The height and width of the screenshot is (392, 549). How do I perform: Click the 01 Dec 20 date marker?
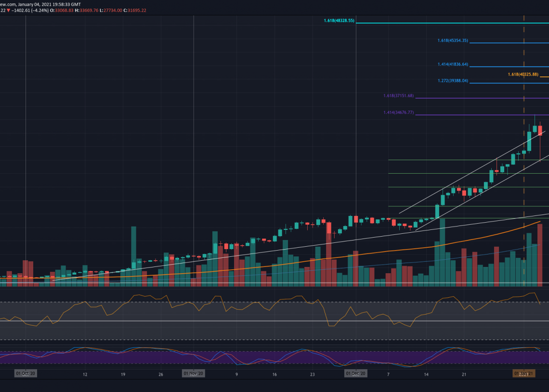click(356, 373)
